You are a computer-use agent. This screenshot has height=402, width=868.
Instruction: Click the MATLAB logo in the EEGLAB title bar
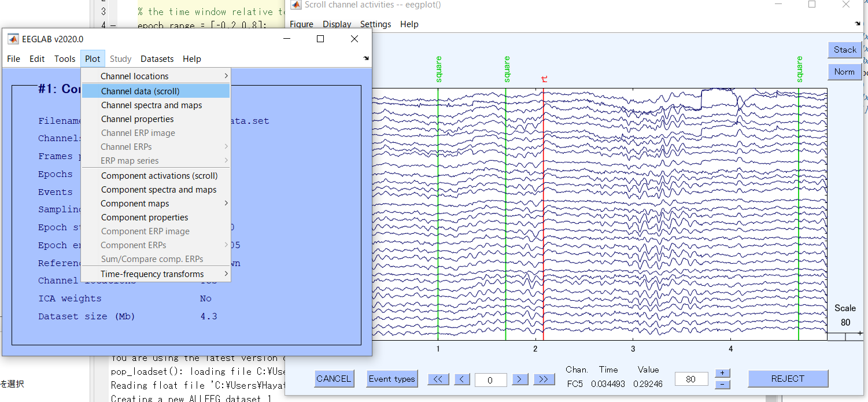(x=13, y=39)
